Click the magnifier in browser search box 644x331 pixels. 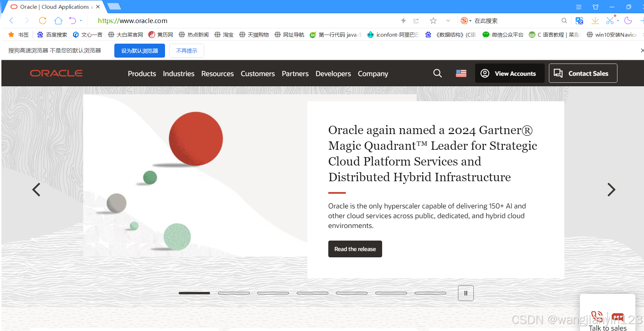(x=564, y=21)
